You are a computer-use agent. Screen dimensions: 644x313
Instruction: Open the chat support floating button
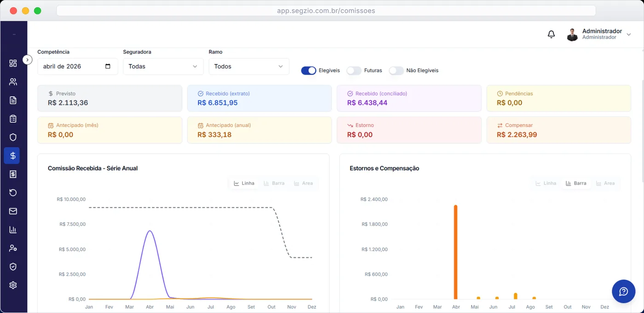[x=624, y=291]
